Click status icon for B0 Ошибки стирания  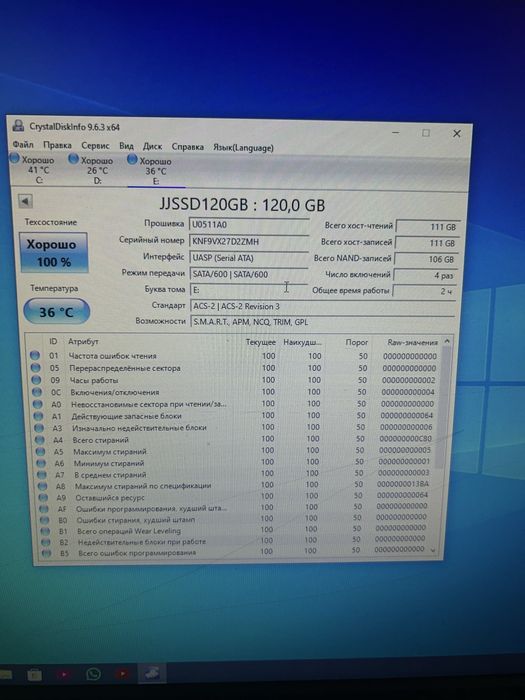tap(45, 520)
